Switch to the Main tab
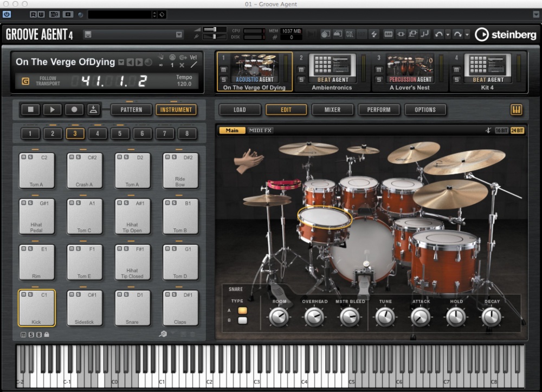The height and width of the screenshot is (392, 542). tap(232, 130)
